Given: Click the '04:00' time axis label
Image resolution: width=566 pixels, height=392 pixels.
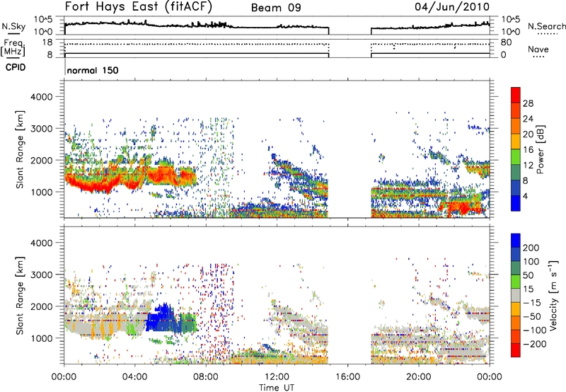Looking at the screenshot, I should click(x=135, y=377).
